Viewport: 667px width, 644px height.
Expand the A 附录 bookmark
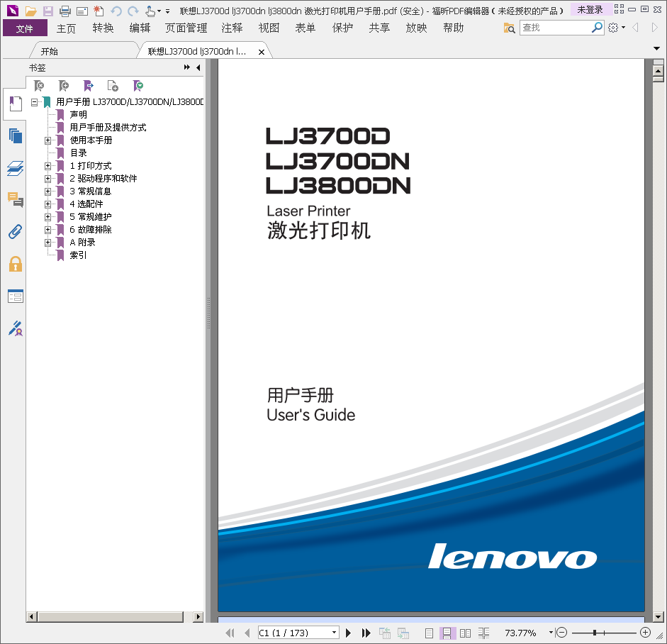pyautogui.click(x=47, y=242)
